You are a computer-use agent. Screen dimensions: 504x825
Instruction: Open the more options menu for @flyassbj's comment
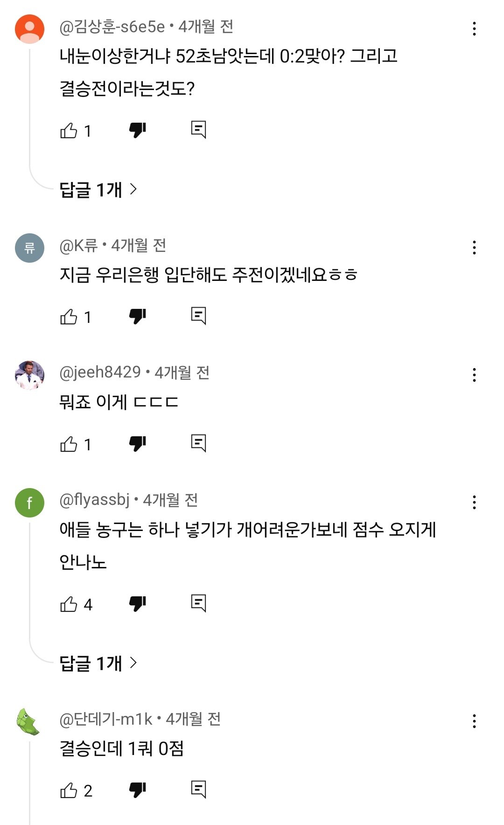(x=474, y=503)
